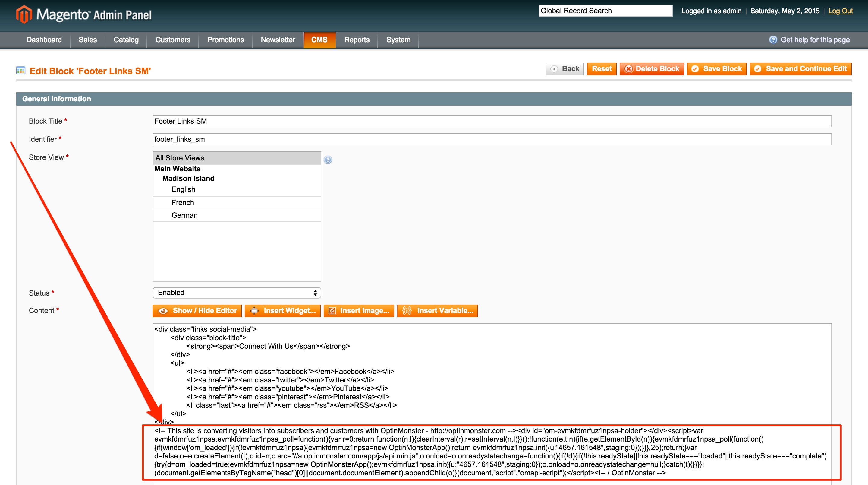Click the 'Saturday, May 2, 2015' date text

(785, 11)
